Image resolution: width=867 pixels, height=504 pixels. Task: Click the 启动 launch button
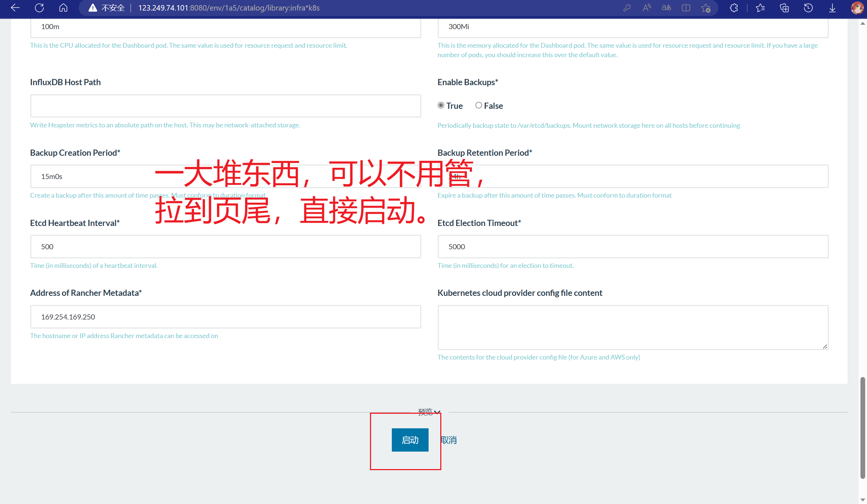[410, 440]
